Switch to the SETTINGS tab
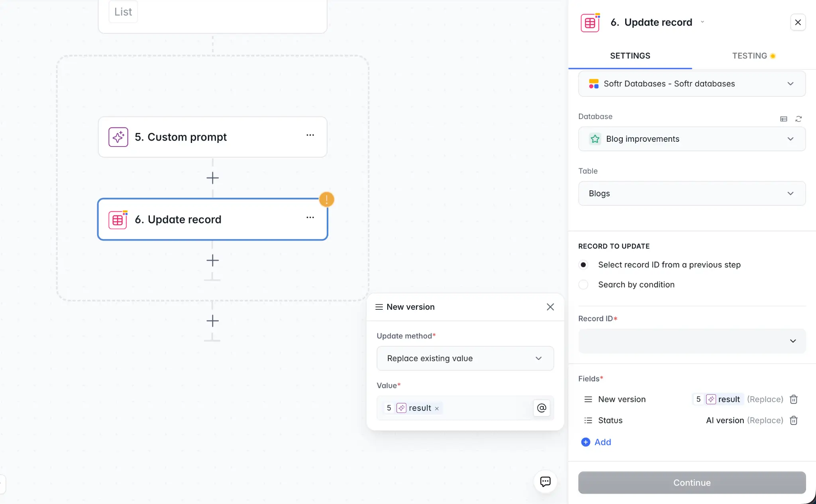This screenshot has height=504, width=816. point(630,56)
